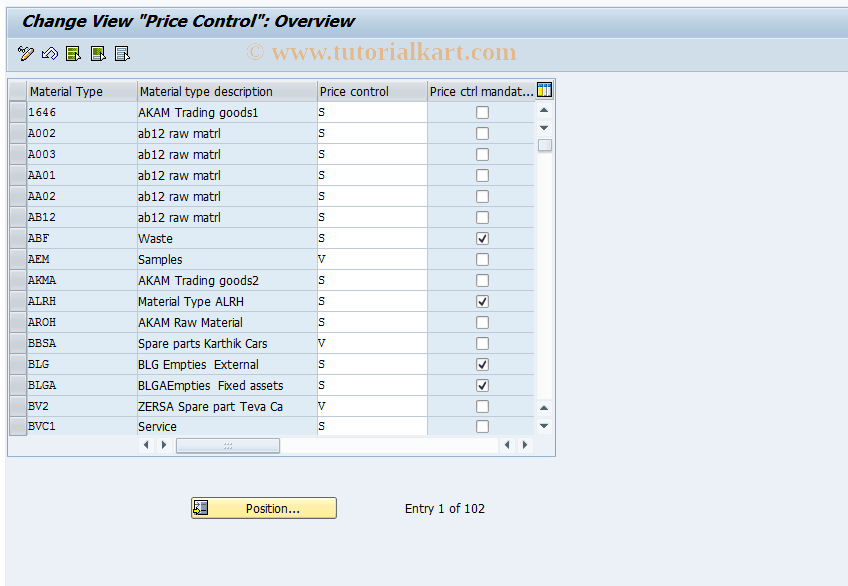Select all table entries icon
The height and width of the screenshot is (586, 848).
73,53
